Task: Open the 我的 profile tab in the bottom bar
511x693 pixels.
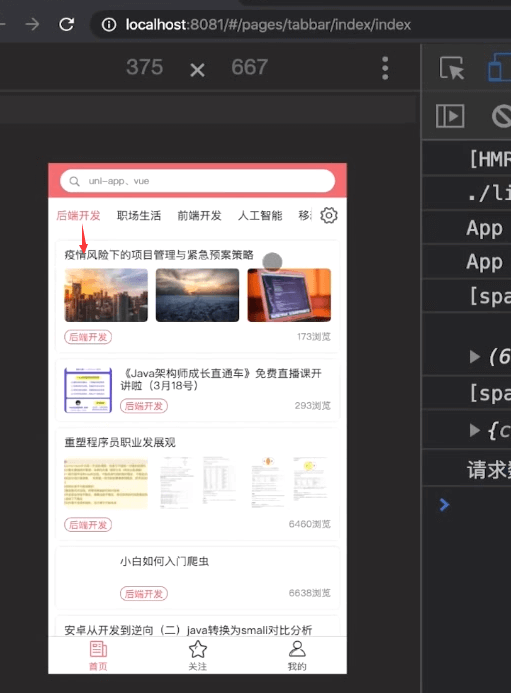Action: [x=297, y=656]
